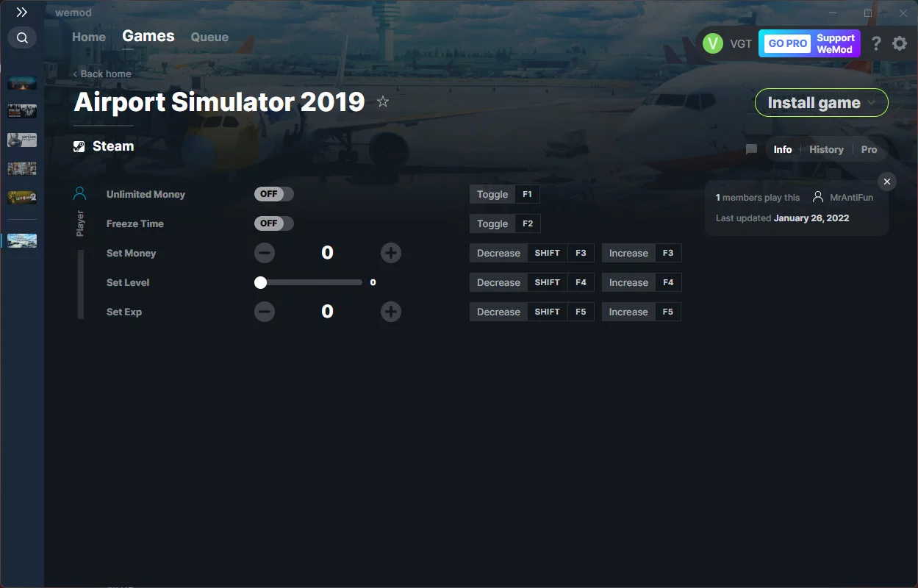The image size is (918, 588).
Task: Click Increase F5 hotkey for Set Exp
Action: pos(642,312)
